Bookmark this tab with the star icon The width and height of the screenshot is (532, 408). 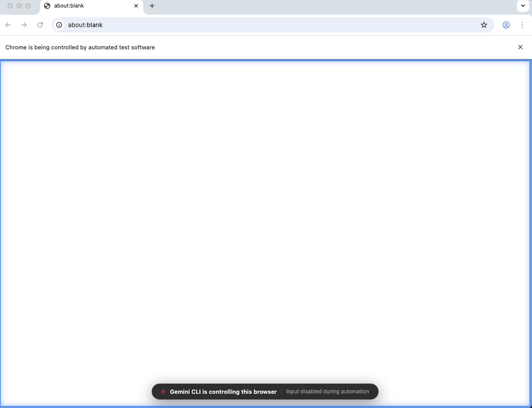tap(484, 25)
